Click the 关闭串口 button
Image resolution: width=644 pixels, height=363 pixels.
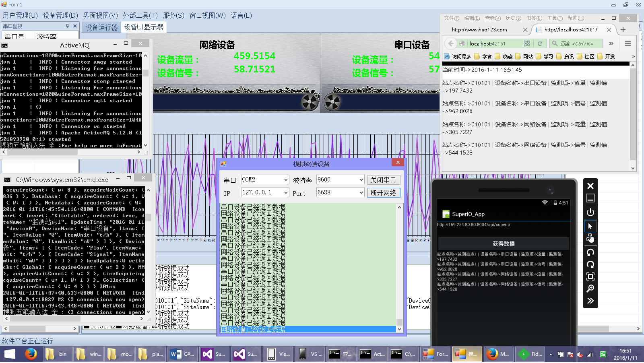(383, 180)
